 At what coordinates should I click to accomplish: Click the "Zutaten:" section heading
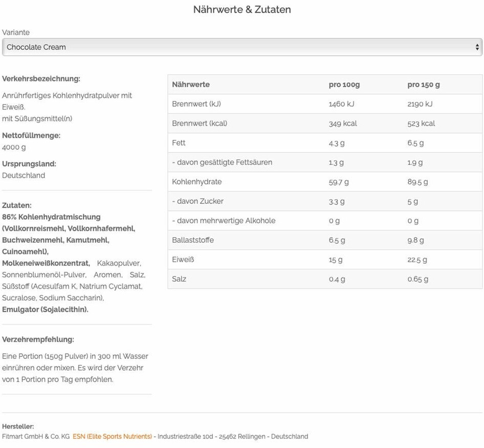[17, 205]
